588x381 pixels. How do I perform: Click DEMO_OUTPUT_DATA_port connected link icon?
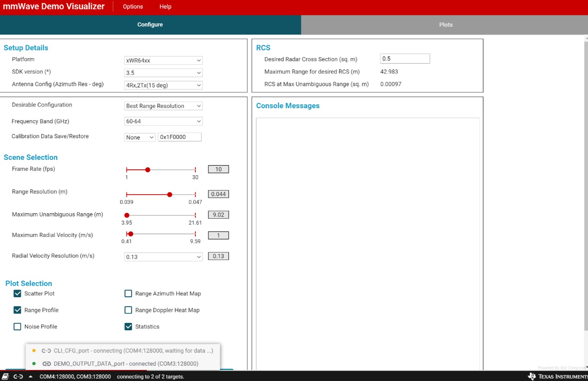point(47,364)
